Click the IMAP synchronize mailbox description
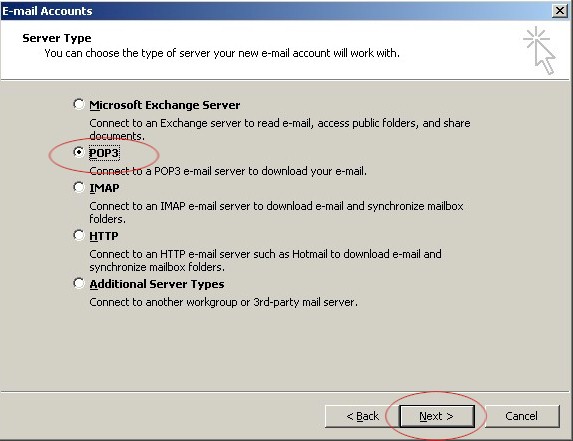Viewport: 573px width, 441px height. (x=276, y=212)
